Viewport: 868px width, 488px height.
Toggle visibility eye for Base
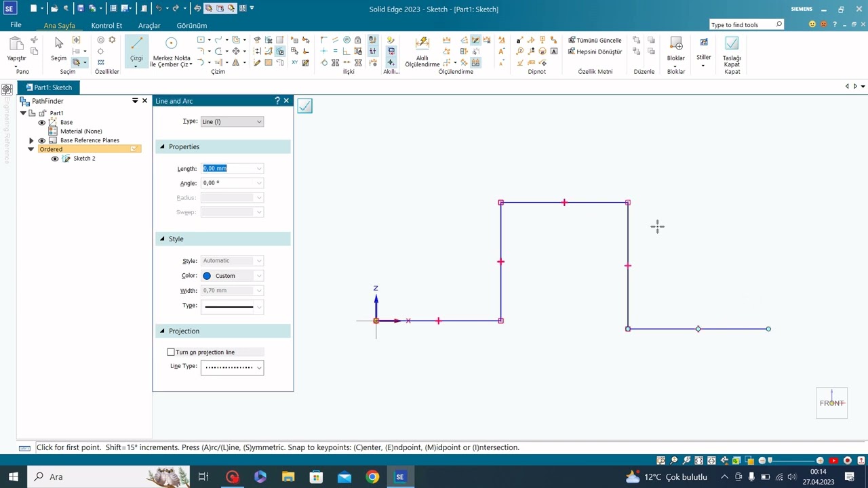pyautogui.click(x=41, y=122)
